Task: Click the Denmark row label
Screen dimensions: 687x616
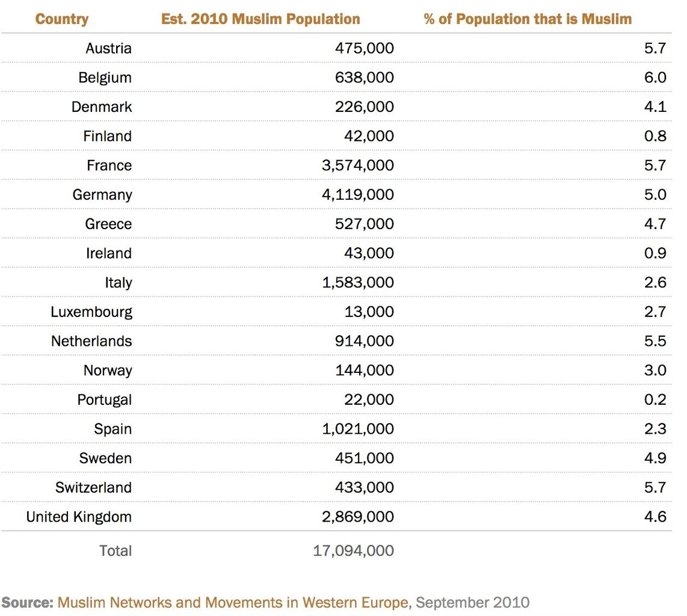Action: [x=102, y=107]
